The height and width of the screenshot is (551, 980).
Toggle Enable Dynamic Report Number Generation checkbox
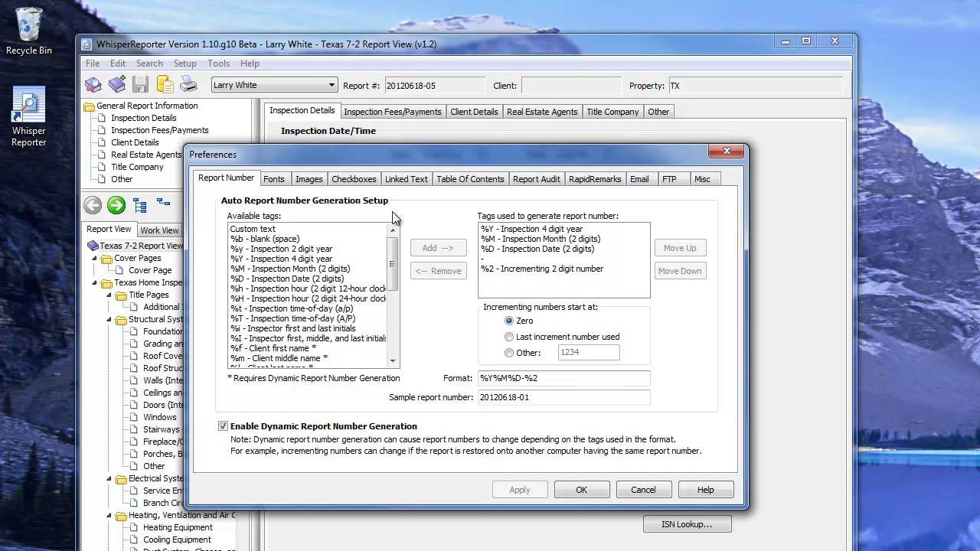click(223, 426)
